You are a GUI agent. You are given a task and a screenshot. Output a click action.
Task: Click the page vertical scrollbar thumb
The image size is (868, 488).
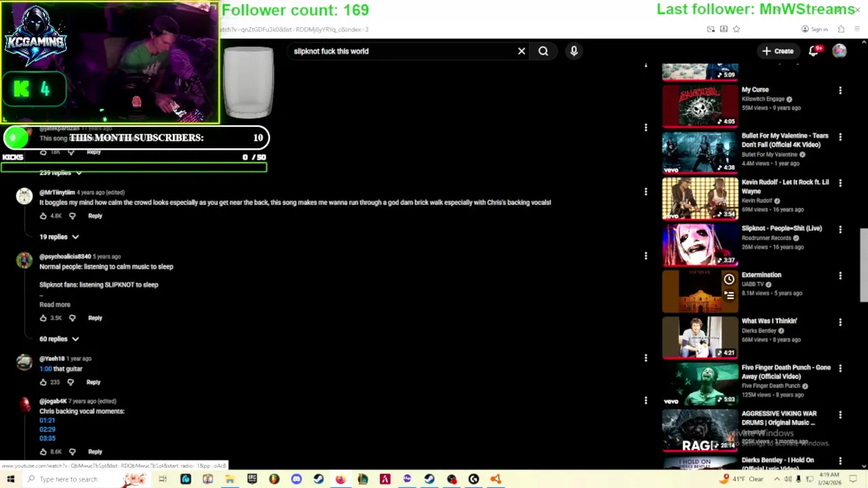(x=863, y=265)
